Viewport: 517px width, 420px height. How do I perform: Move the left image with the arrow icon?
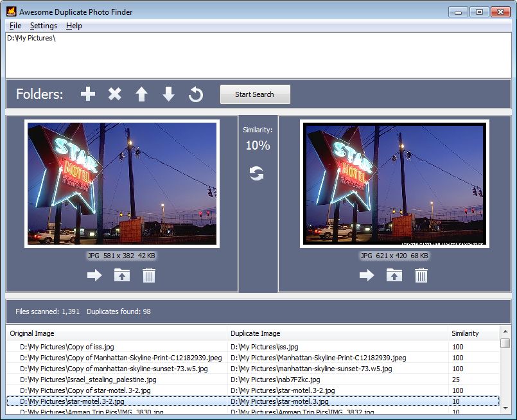[94, 275]
